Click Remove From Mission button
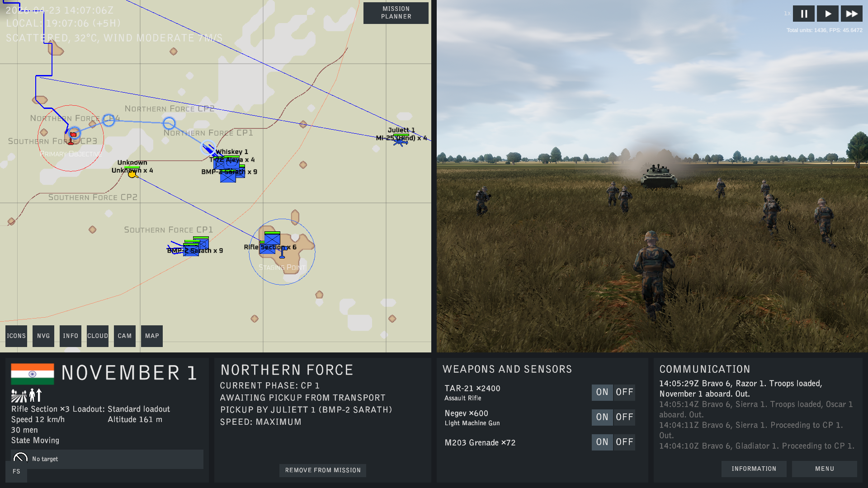This screenshot has height=488, width=868. click(x=323, y=470)
